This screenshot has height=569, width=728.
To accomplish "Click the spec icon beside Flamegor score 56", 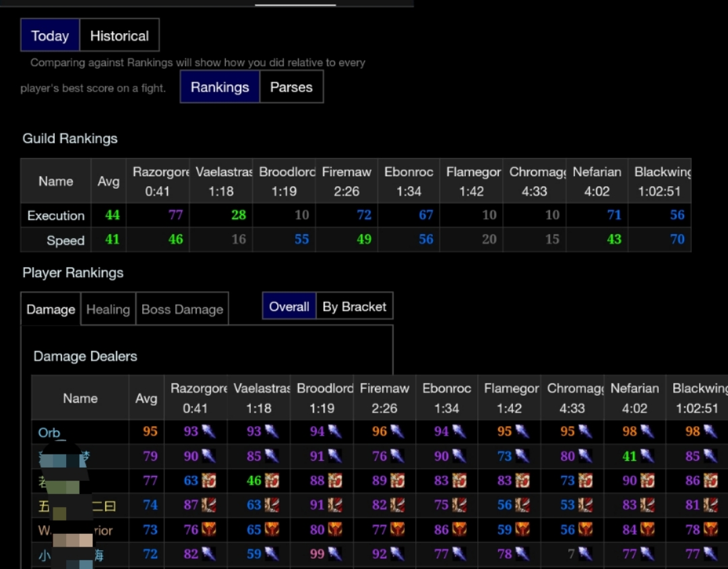I will point(522,506).
